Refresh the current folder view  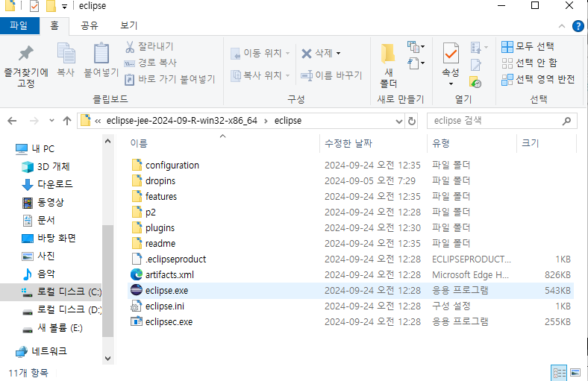click(412, 121)
